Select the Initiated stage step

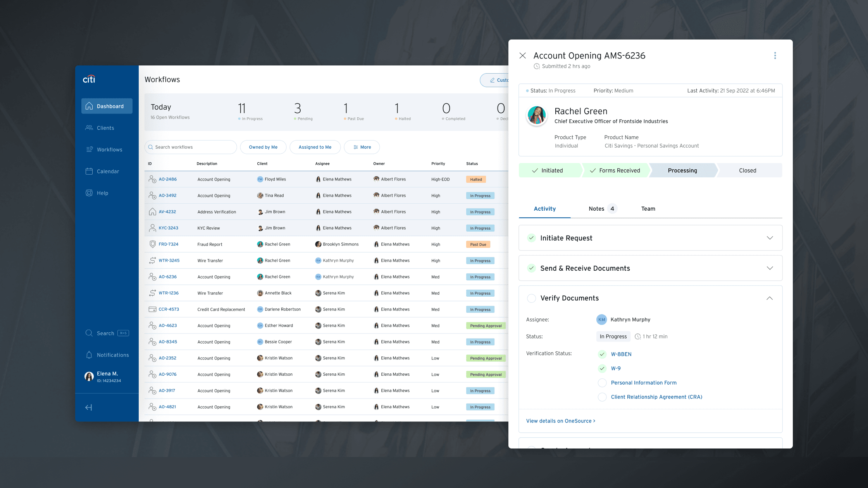(550, 170)
